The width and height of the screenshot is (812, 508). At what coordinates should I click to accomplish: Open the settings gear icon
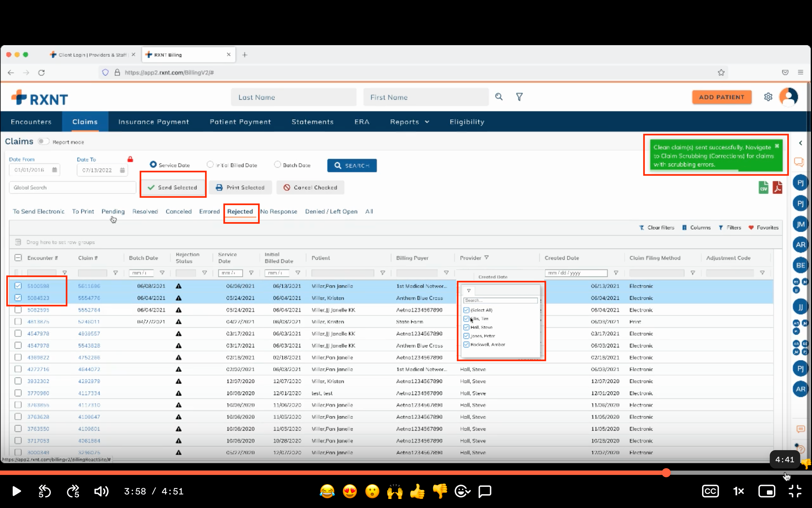coord(768,97)
